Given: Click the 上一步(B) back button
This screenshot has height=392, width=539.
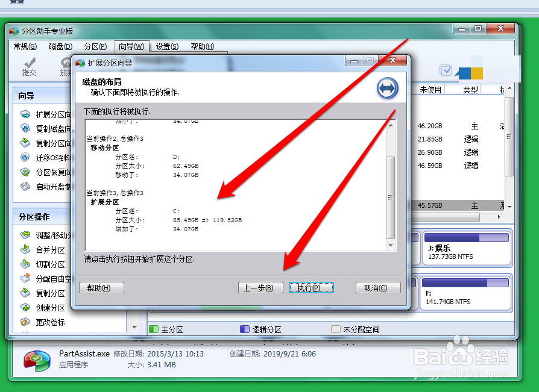Looking at the screenshot, I should [x=260, y=287].
